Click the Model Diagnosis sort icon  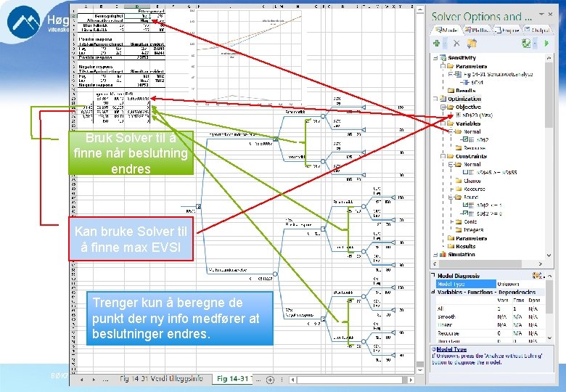pyautogui.click(x=538, y=276)
